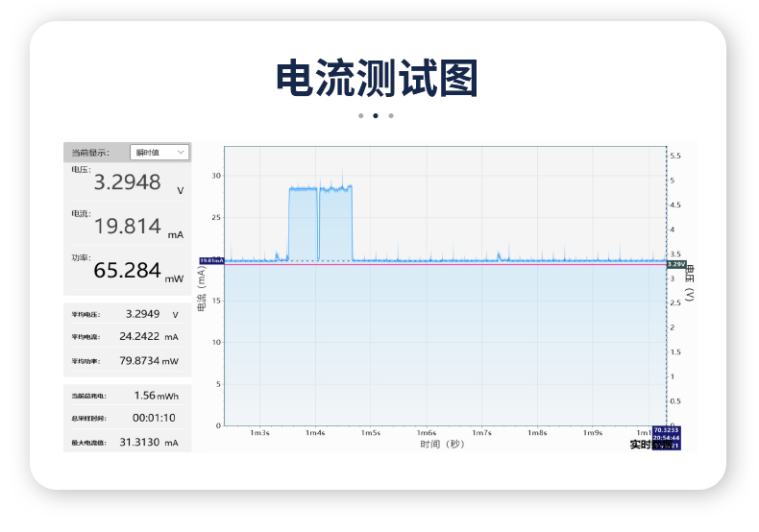Click the 1m3s time axis label

[259, 433]
